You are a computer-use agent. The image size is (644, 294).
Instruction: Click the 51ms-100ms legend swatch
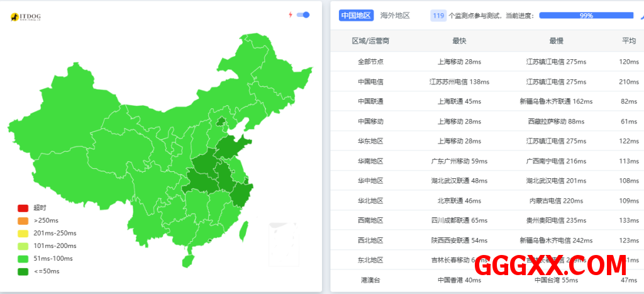[x=23, y=258]
